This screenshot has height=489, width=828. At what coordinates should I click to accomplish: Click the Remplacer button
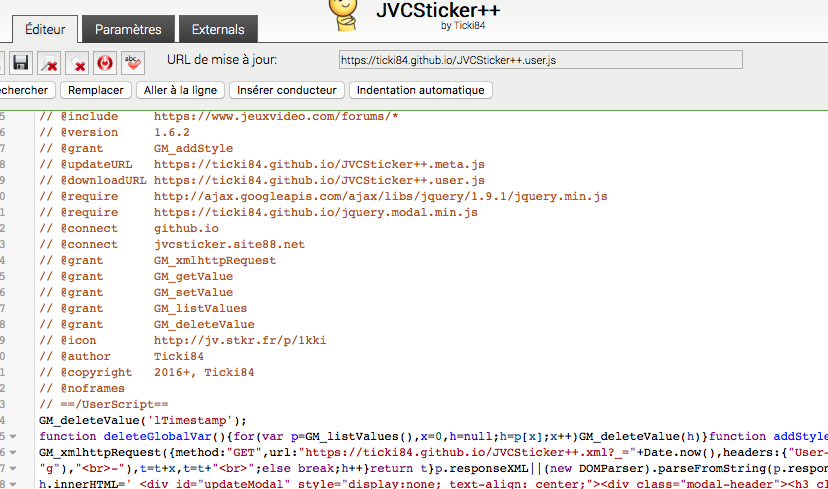click(96, 90)
